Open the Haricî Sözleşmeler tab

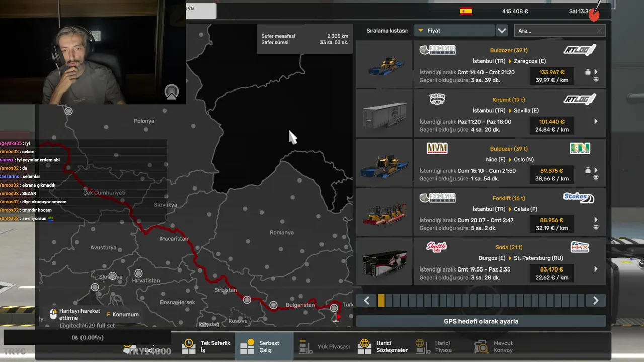(x=382, y=346)
